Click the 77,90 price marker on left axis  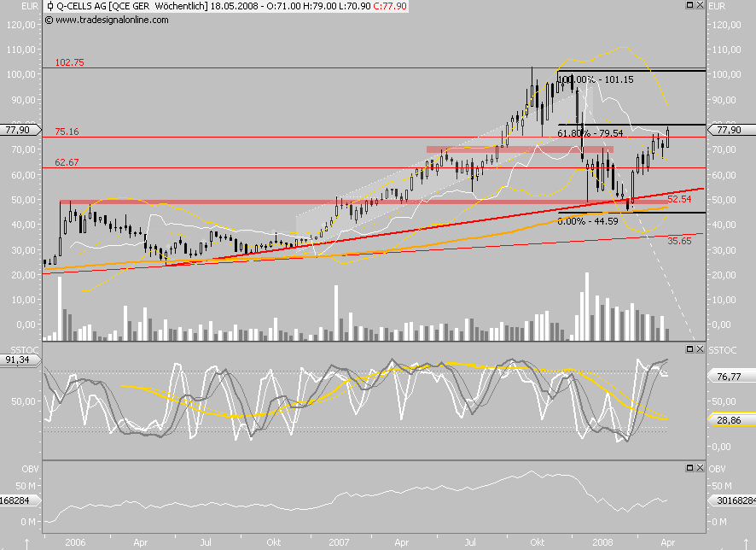(x=19, y=130)
